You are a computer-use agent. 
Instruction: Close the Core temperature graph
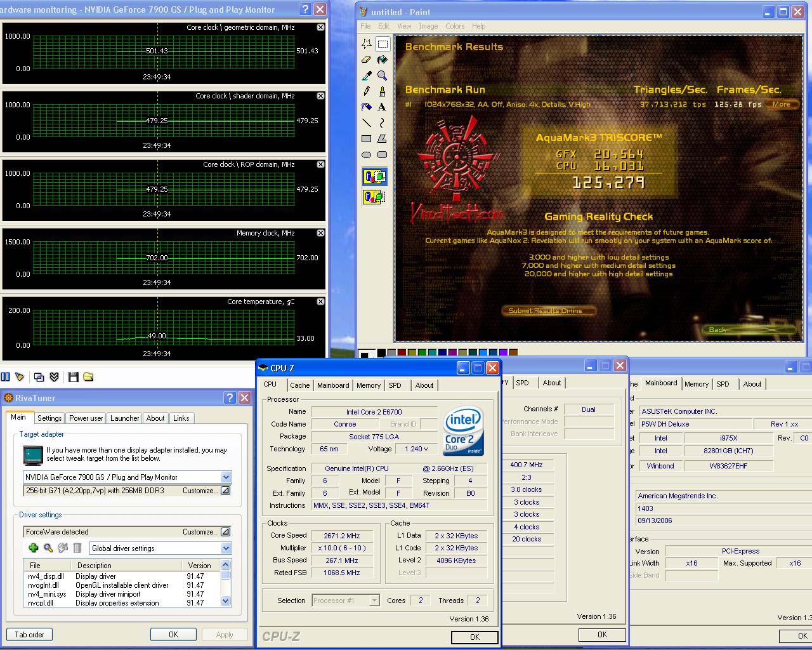tap(320, 302)
